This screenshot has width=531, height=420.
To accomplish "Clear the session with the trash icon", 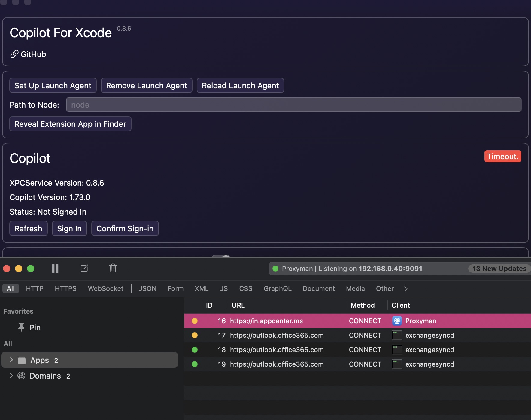I will click(x=113, y=268).
